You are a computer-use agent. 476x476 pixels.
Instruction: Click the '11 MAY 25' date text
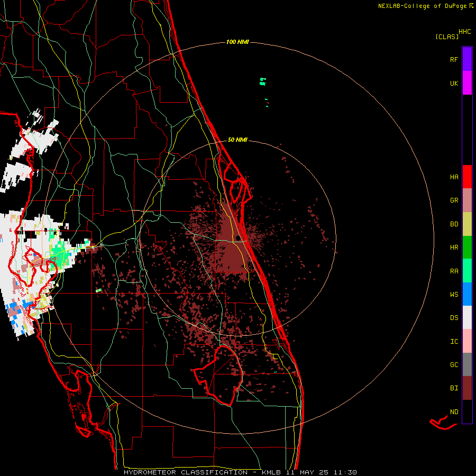(307, 472)
